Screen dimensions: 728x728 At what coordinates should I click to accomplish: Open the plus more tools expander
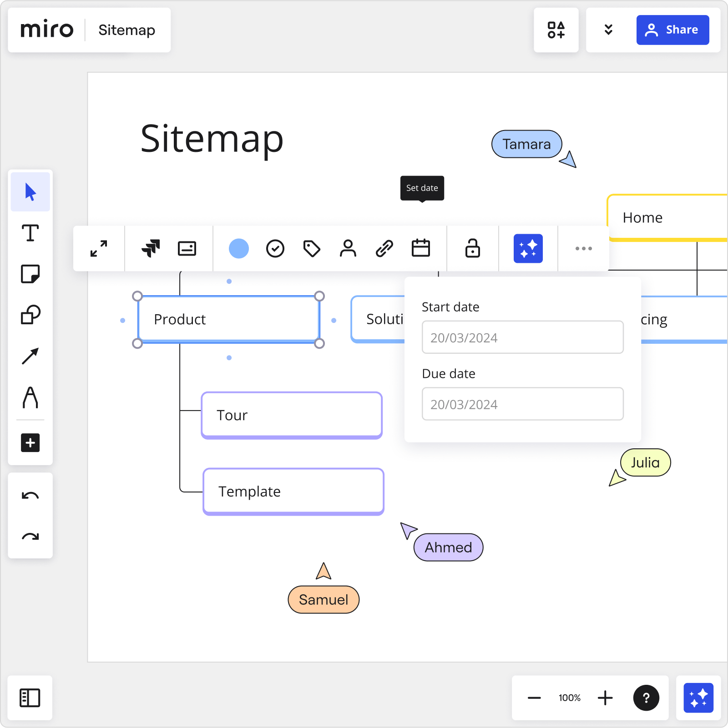[x=30, y=442]
